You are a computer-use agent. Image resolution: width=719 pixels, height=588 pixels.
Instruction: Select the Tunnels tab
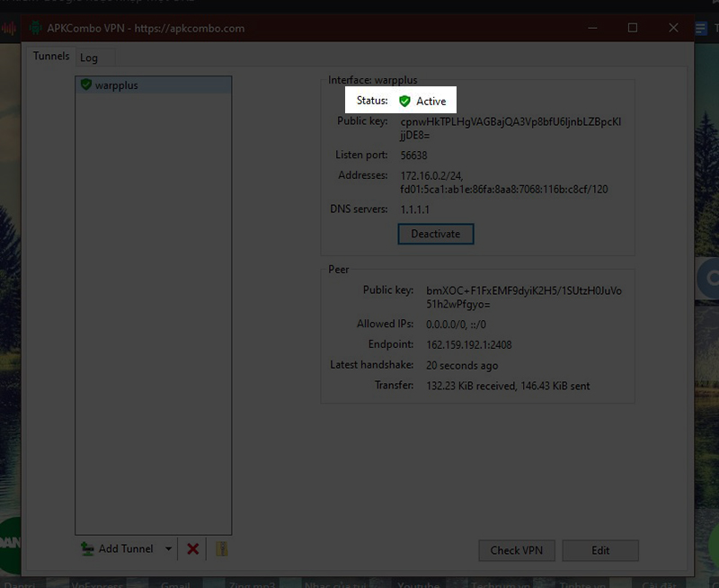51,56
